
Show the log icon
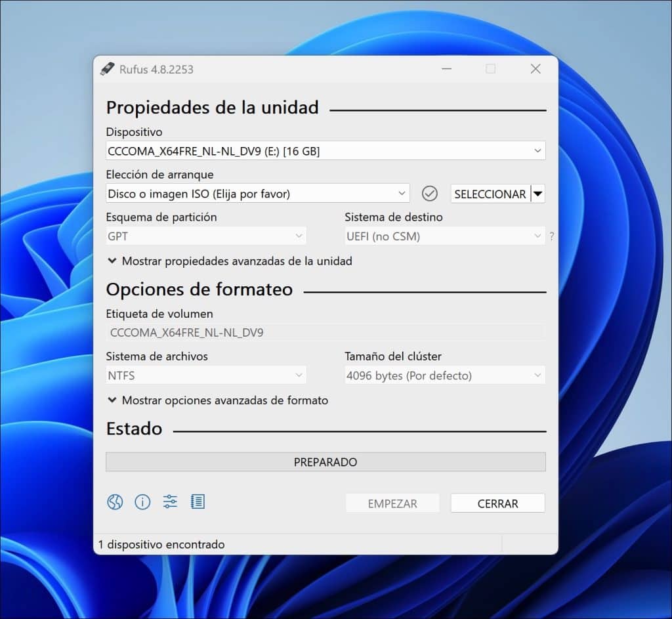pyautogui.click(x=198, y=502)
